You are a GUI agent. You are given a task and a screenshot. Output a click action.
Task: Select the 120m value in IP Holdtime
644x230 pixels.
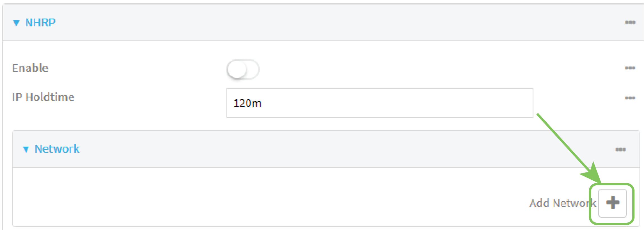click(x=248, y=103)
